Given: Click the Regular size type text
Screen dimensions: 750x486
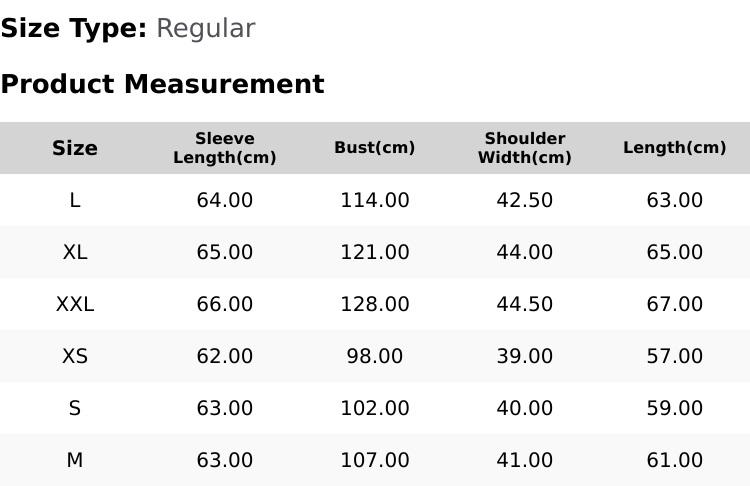Looking at the screenshot, I should [x=206, y=29].
